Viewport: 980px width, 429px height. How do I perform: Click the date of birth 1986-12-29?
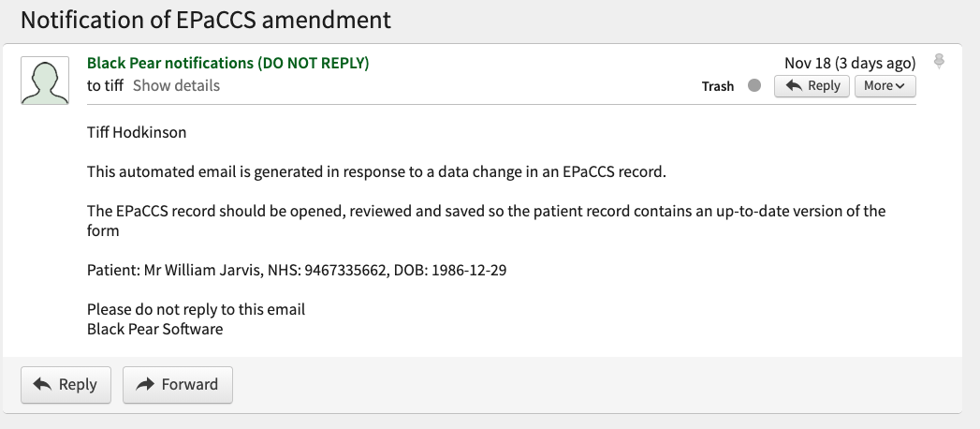coord(469,270)
